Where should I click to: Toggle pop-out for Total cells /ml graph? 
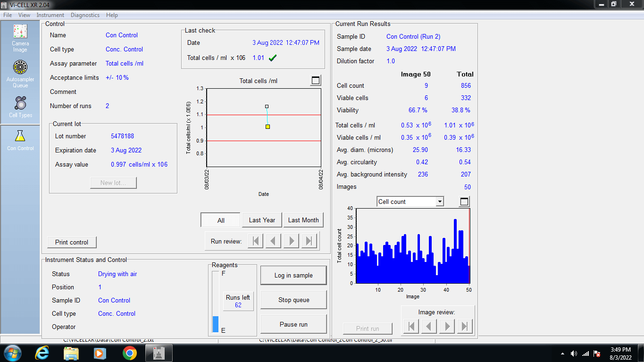[x=315, y=80]
